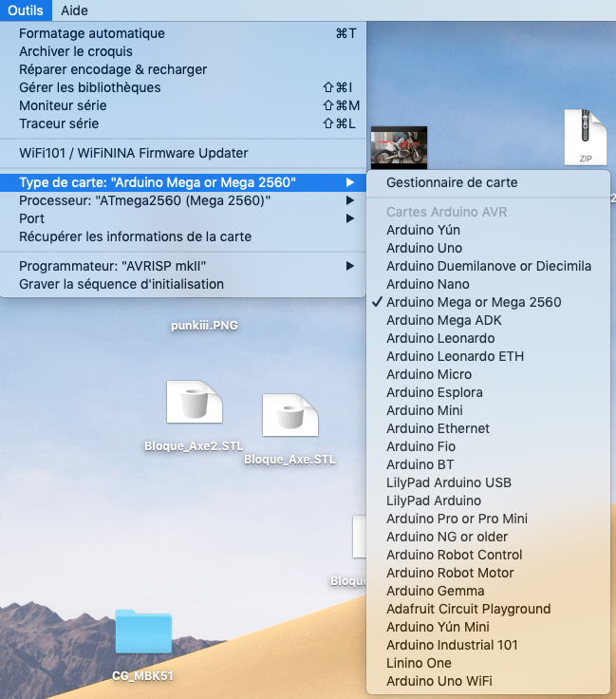The image size is (616, 699).
Task: Choose Arduino Gemma board
Action: click(x=488, y=591)
